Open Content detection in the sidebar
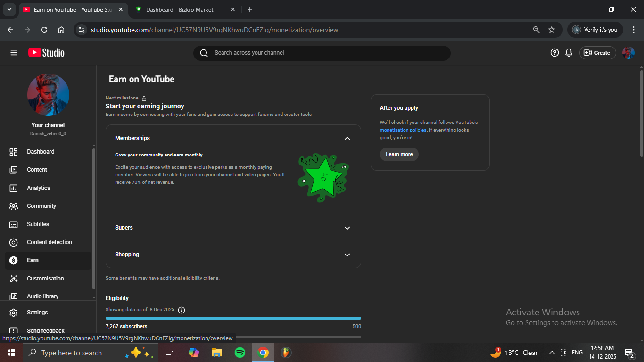 (50, 242)
